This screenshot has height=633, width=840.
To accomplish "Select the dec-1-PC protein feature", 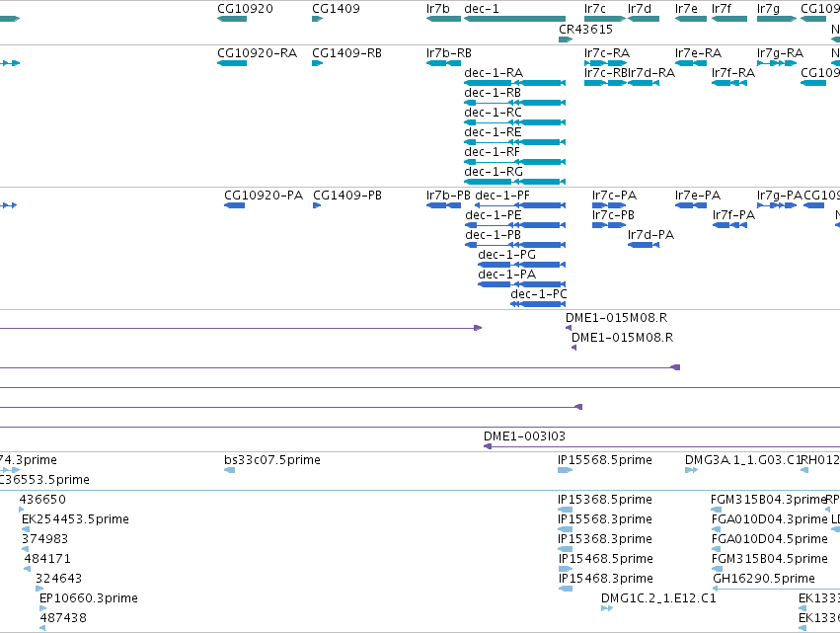I will pyautogui.click(x=538, y=304).
